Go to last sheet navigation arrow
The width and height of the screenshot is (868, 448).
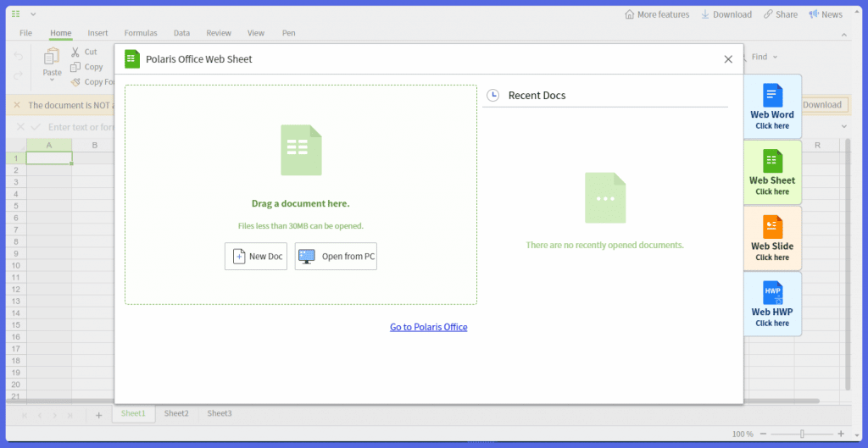70,415
